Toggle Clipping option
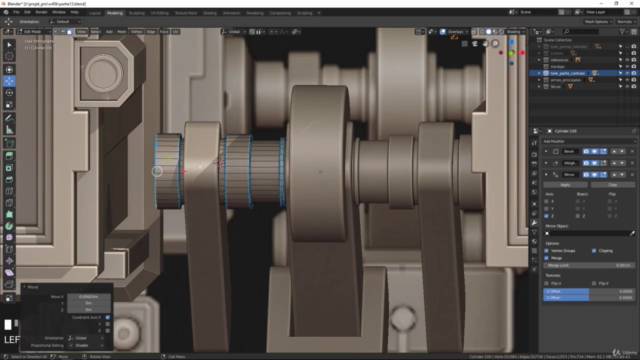640x360 pixels. click(594, 251)
